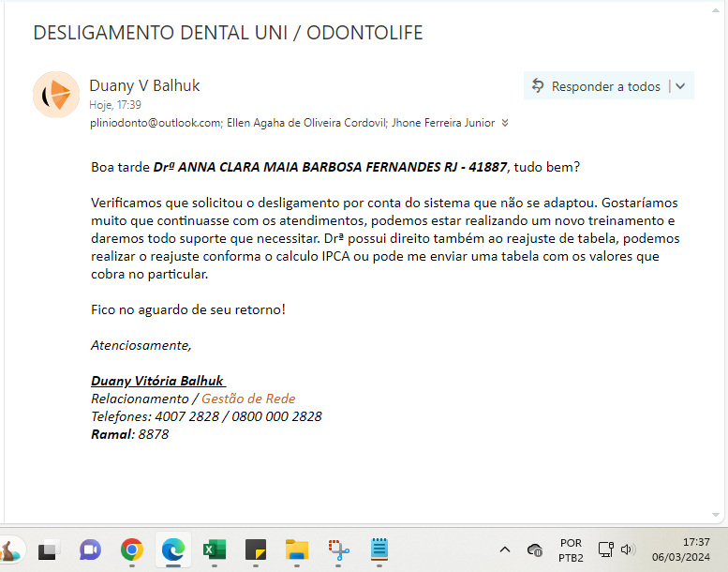Show hidden system tray icons

pos(504,549)
